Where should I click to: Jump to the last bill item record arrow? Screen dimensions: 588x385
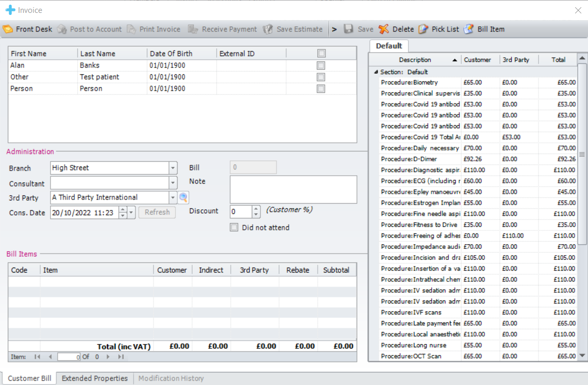(121, 357)
